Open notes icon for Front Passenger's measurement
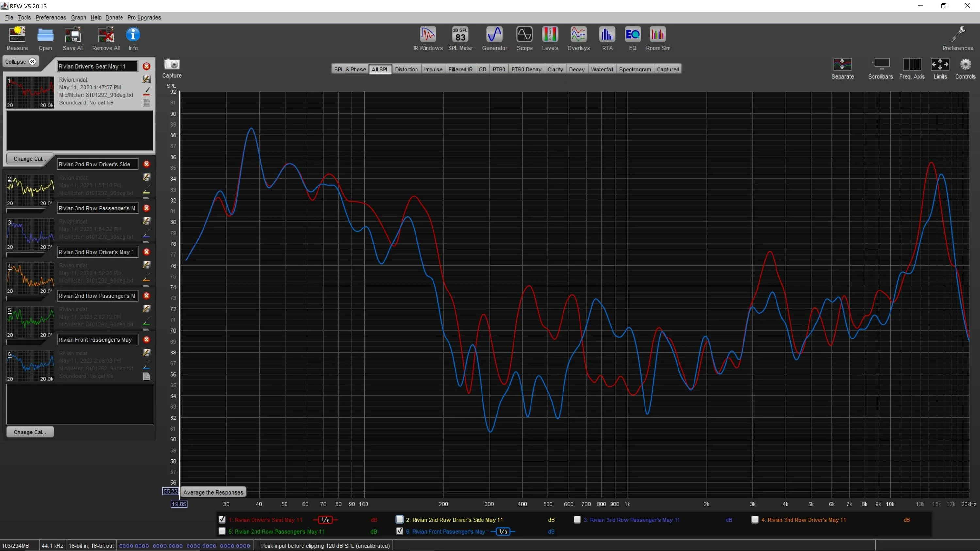 click(146, 376)
